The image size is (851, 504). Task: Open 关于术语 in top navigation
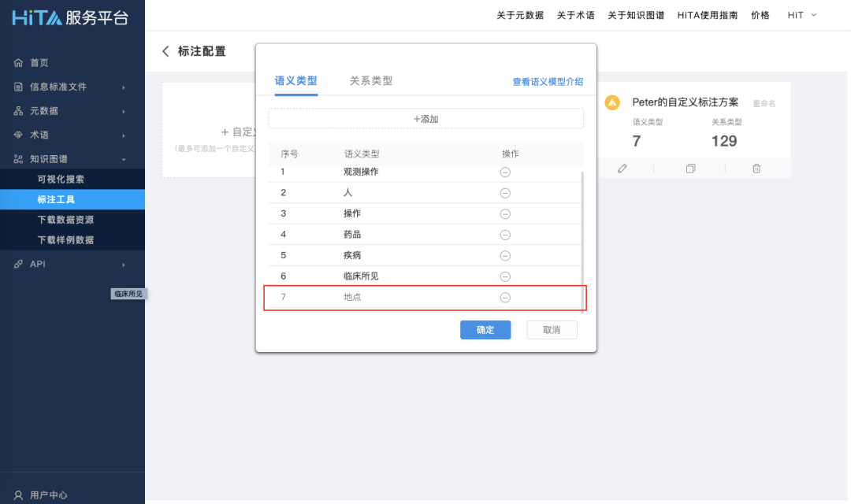[x=576, y=15]
